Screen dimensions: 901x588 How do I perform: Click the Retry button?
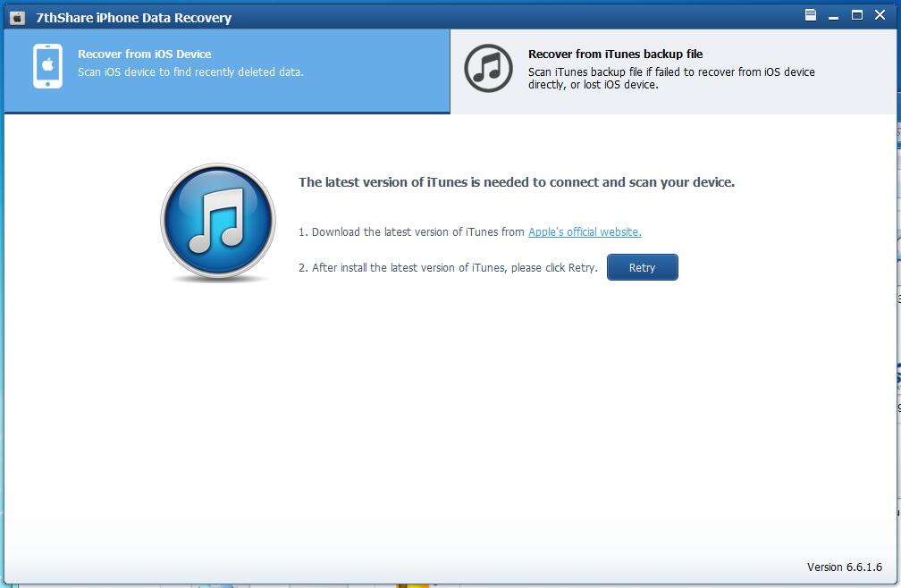[643, 267]
